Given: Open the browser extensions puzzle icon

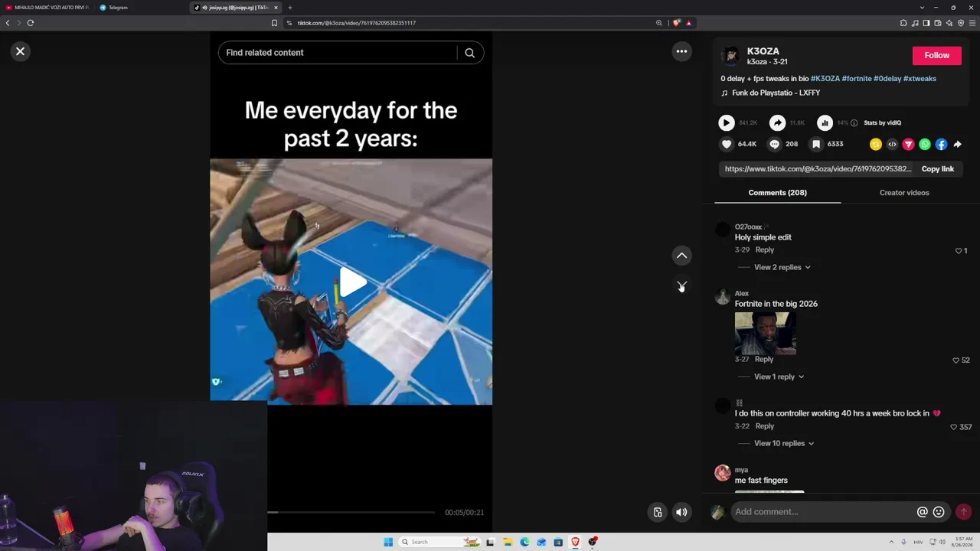Looking at the screenshot, I should (x=903, y=23).
